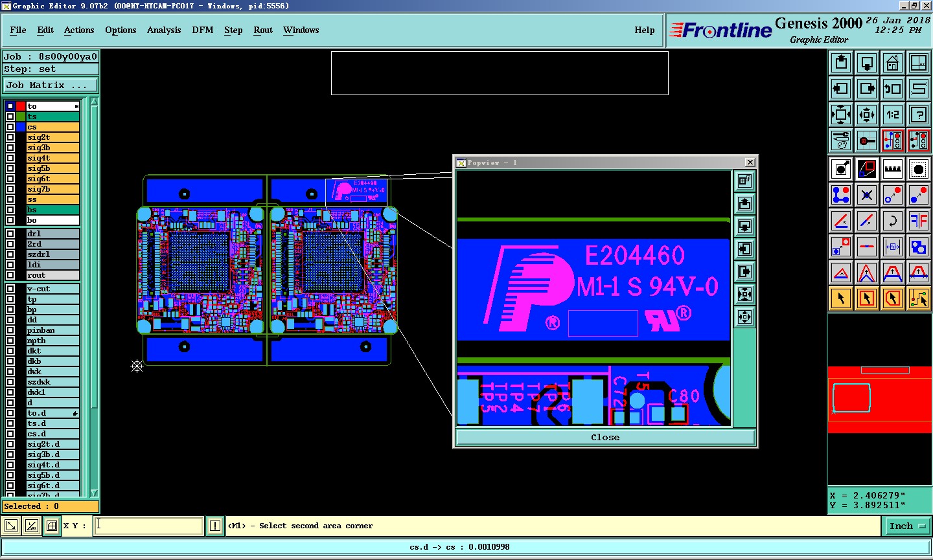933x560 pixels.
Task: Click the pan left icon in Popview sidebar
Action: tap(744, 249)
